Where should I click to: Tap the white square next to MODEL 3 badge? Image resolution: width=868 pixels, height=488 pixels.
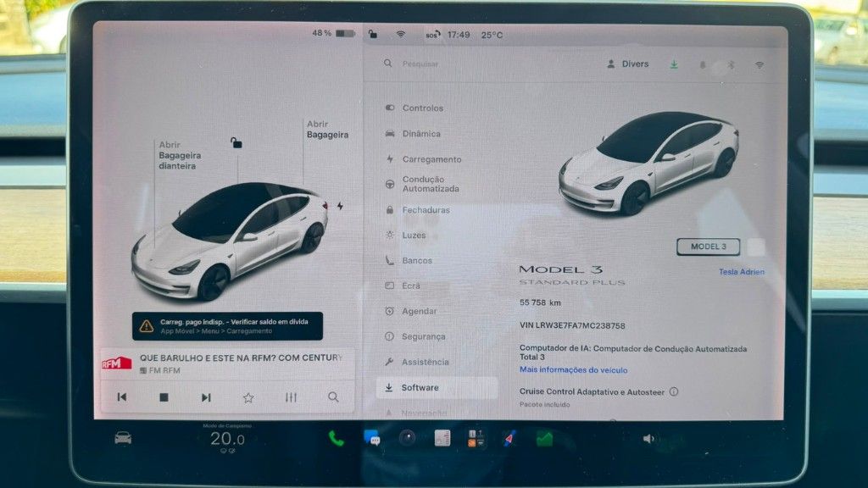[756, 247]
